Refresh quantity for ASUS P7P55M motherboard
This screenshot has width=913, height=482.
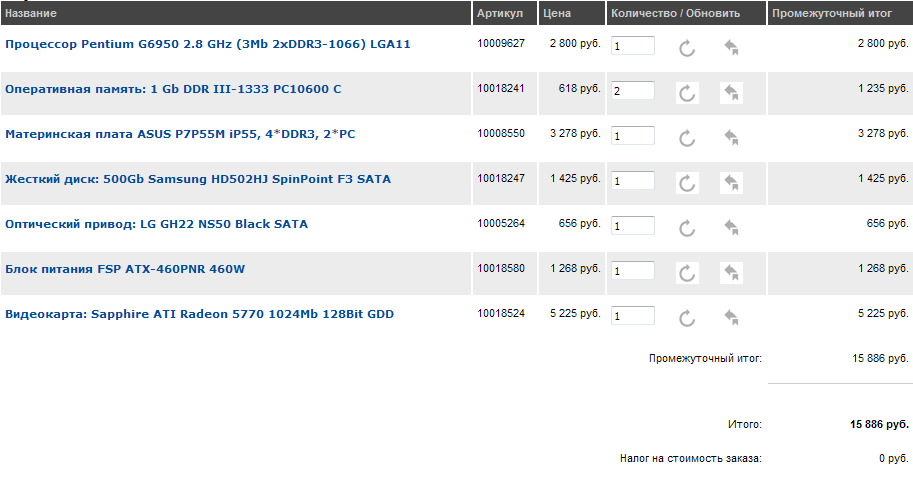[687, 138]
